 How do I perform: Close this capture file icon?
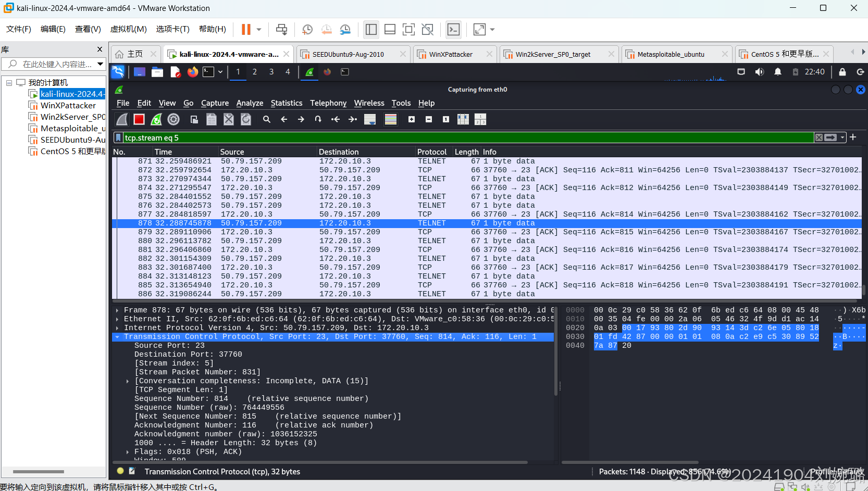(229, 120)
